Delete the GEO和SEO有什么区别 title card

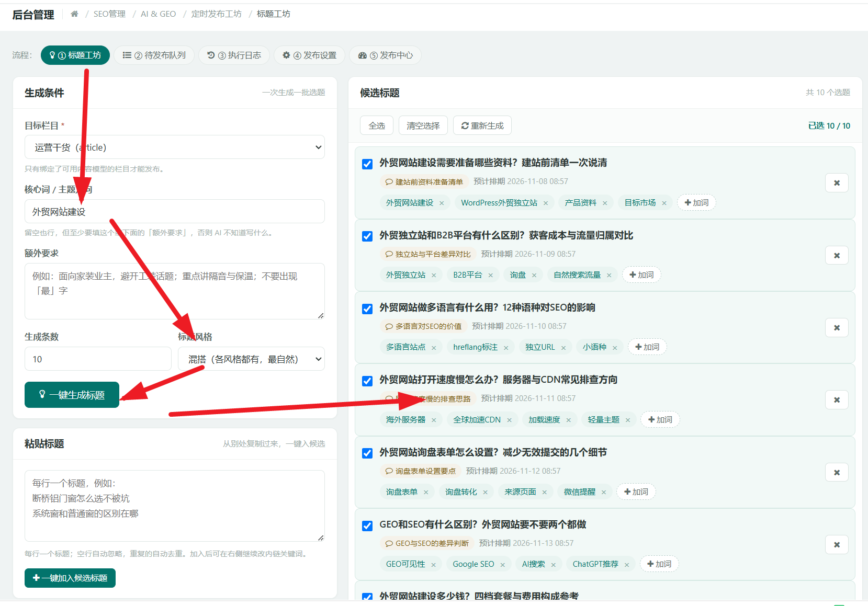837,545
